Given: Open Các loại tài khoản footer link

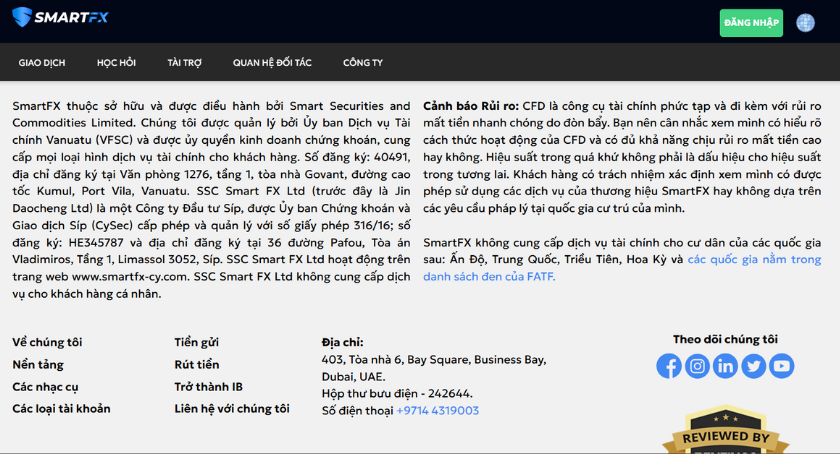Looking at the screenshot, I should pos(61,408).
